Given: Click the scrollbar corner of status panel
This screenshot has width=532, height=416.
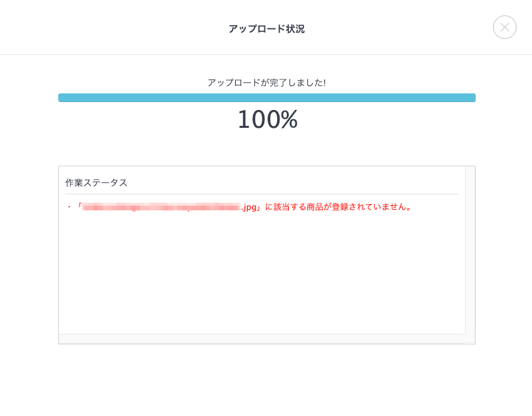Looking at the screenshot, I should (x=470, y=338).
